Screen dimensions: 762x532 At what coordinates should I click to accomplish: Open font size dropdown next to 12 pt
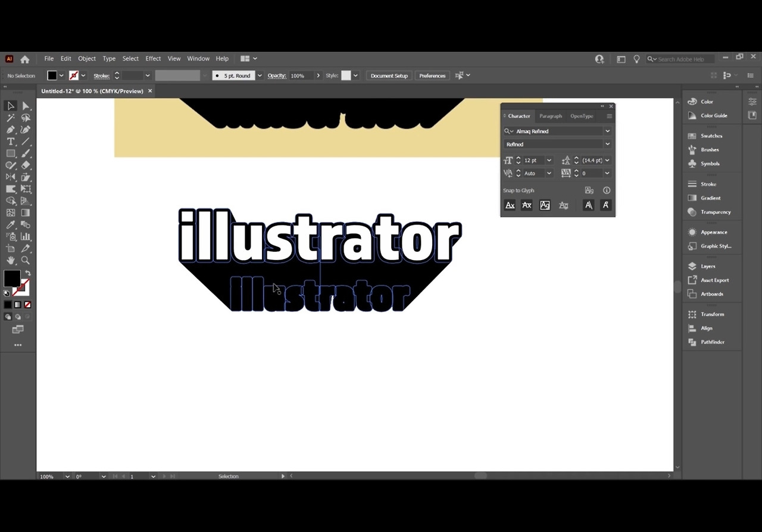[549, 161]
